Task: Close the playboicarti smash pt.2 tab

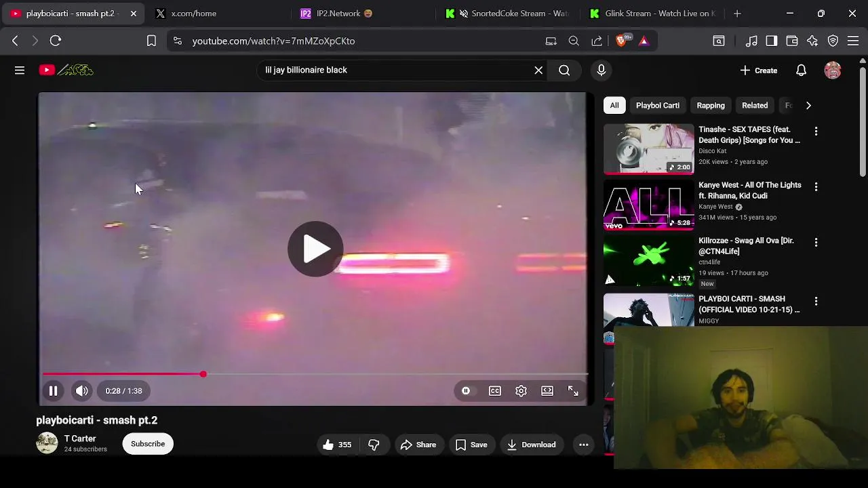Action: click(x=134, y=14)
